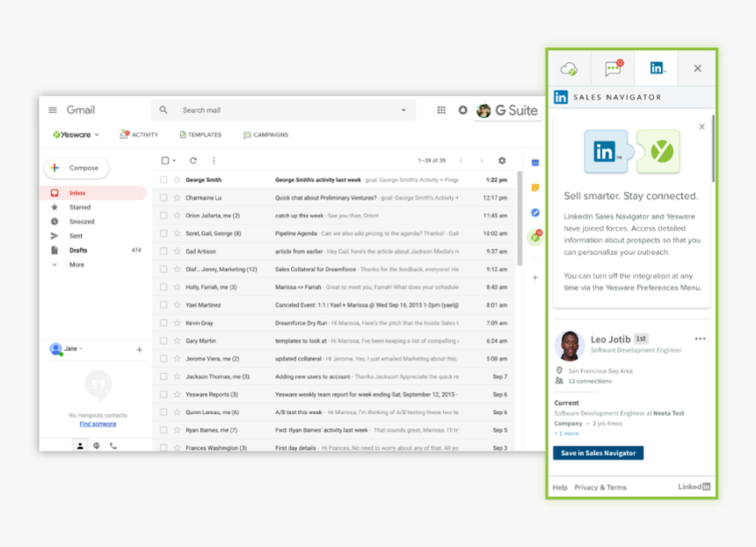The width and height of the screenshot is (756, 547).
Task: Switch to the LinkedIn tab in sidebar
Action: 657,68
